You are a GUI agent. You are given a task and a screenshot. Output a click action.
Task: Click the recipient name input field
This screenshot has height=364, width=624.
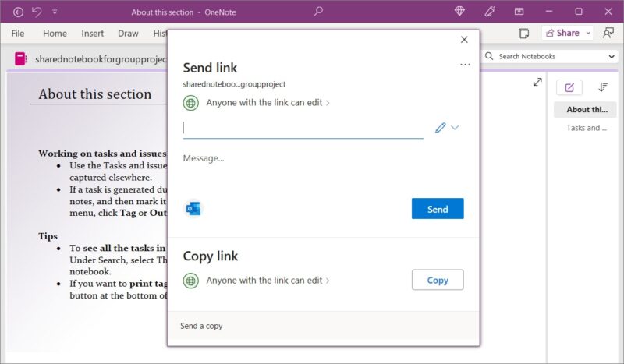(x=303, y=128)
